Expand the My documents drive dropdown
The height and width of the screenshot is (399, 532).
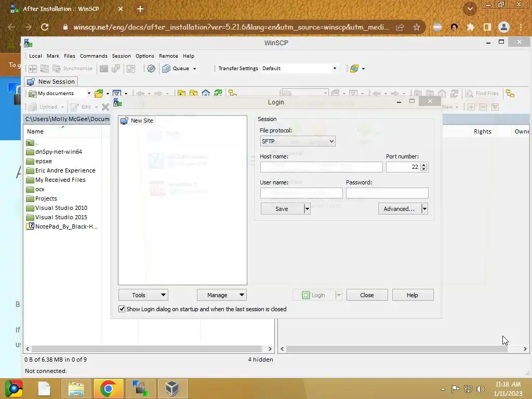89,94
